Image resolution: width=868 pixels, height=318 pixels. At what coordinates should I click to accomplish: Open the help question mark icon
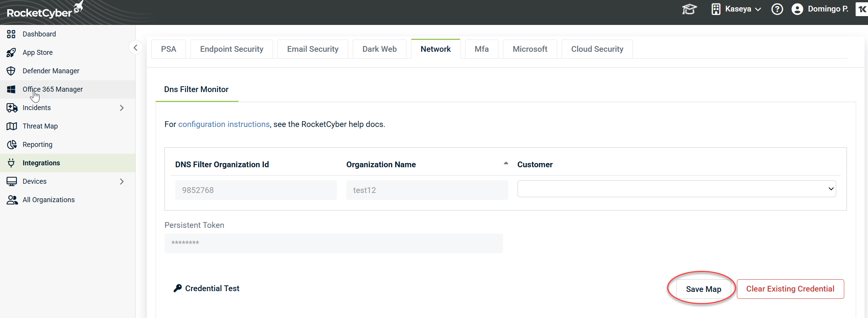(x=777, y=9)
